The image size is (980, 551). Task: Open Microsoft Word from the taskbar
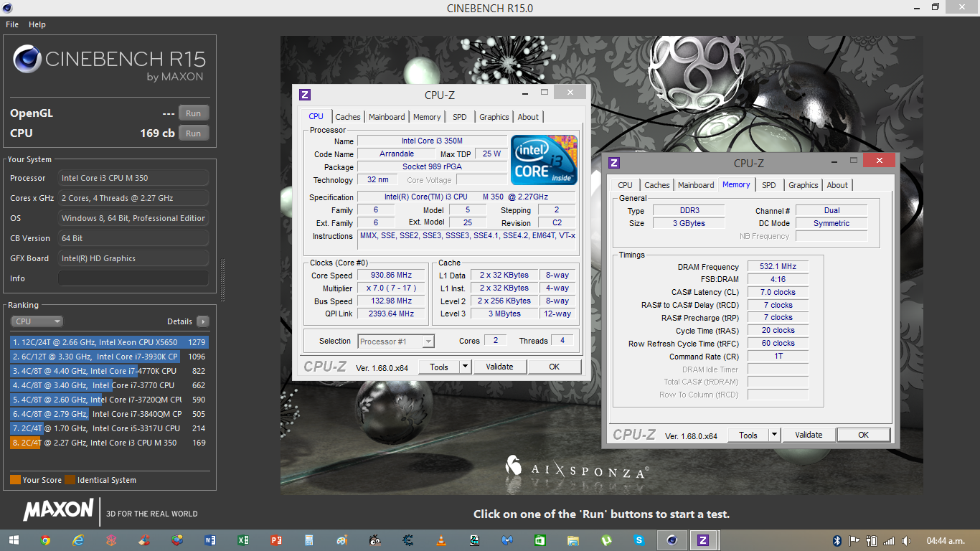click(210, 540)
